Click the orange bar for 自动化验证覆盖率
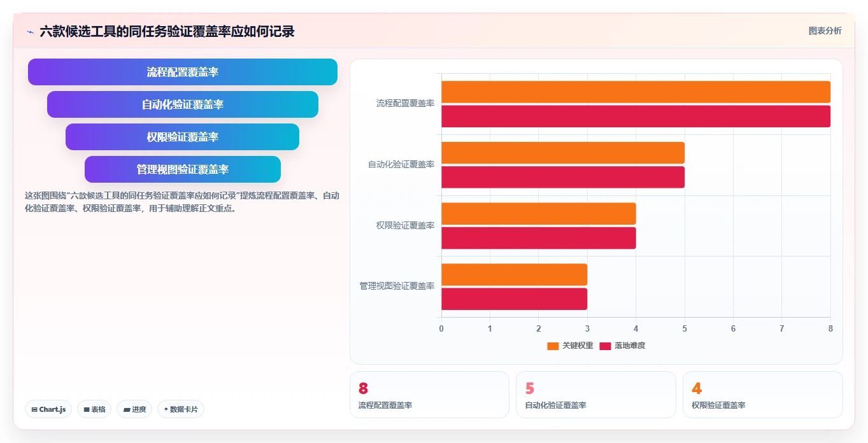The width and height of the screenshot is (868, 443). click(563, 153)
